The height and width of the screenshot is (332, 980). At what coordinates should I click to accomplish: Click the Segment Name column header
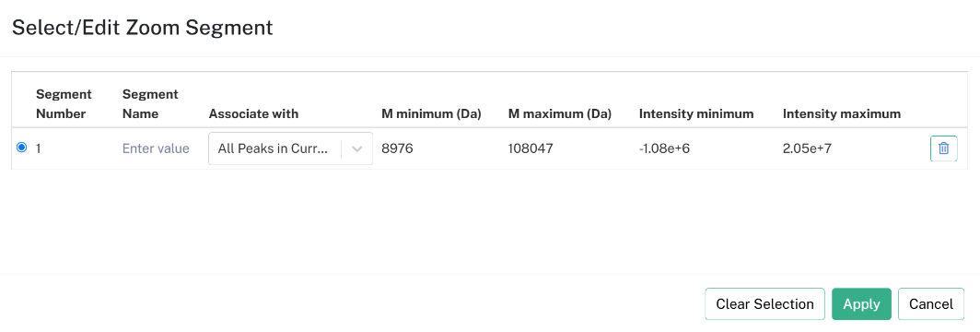[x=151, y=104]
